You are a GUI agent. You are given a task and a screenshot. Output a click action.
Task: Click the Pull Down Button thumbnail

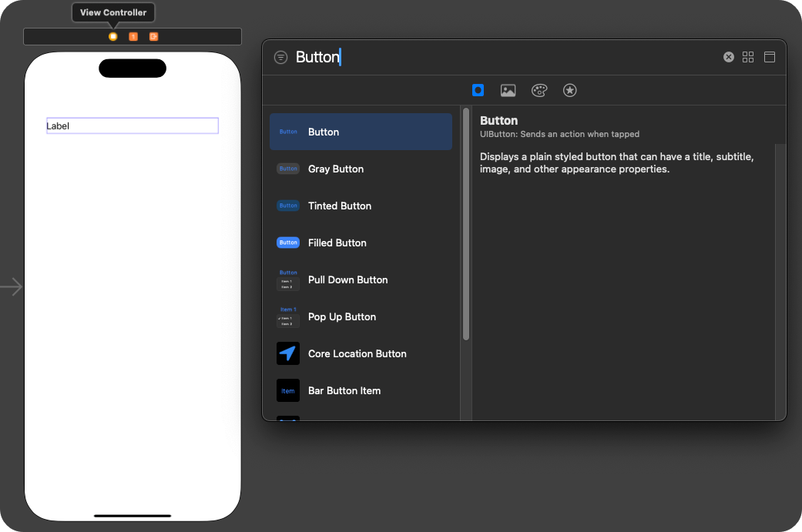[x=288, y=279]
